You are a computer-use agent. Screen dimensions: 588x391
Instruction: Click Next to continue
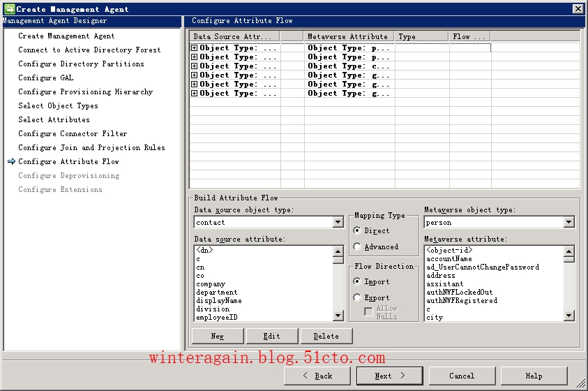[390, 376]
